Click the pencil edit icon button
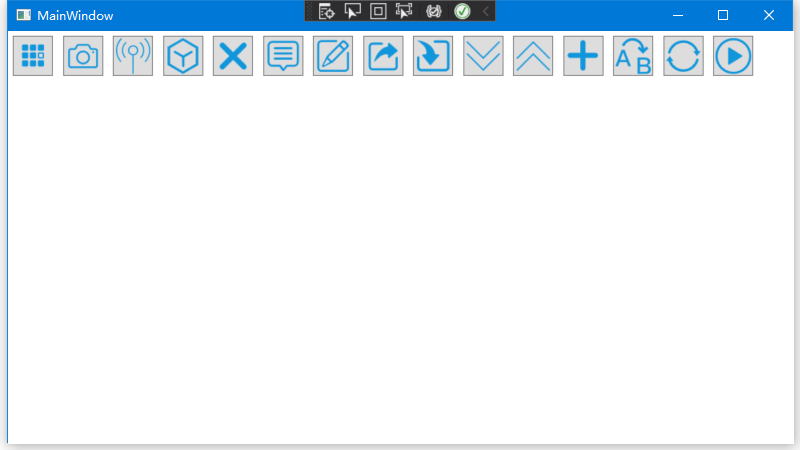Screen dimensions: 800x450 [333, 56]
